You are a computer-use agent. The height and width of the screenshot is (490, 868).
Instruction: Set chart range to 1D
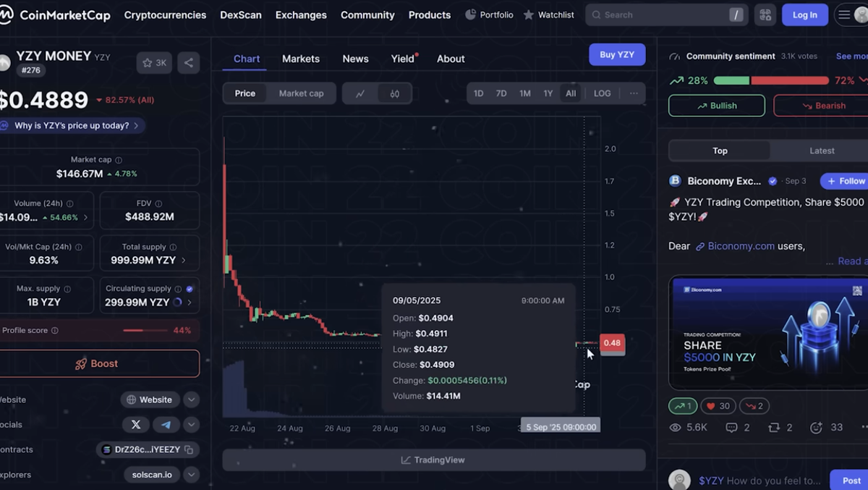(x=478, y=93)
